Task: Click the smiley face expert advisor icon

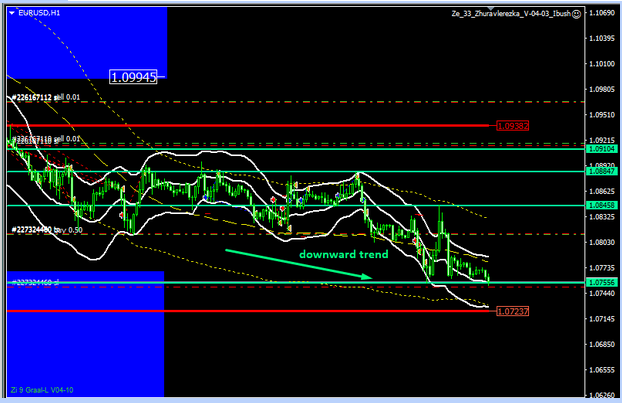Action: coord(577,17)
